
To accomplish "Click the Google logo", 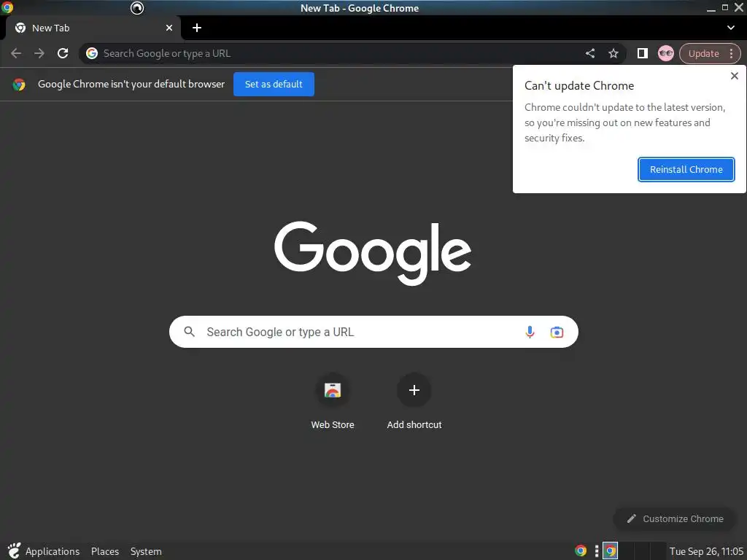I will (x=373, y=253).
